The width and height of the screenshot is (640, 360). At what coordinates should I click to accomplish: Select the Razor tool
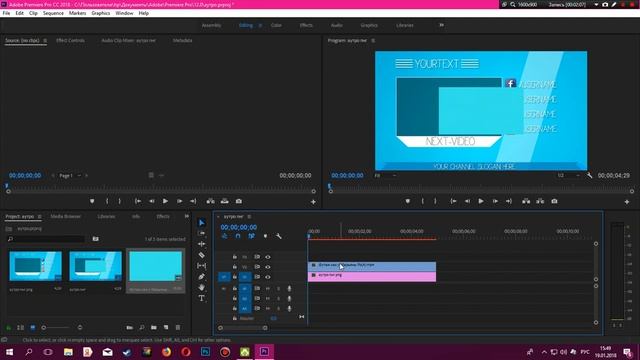[202, 255]
